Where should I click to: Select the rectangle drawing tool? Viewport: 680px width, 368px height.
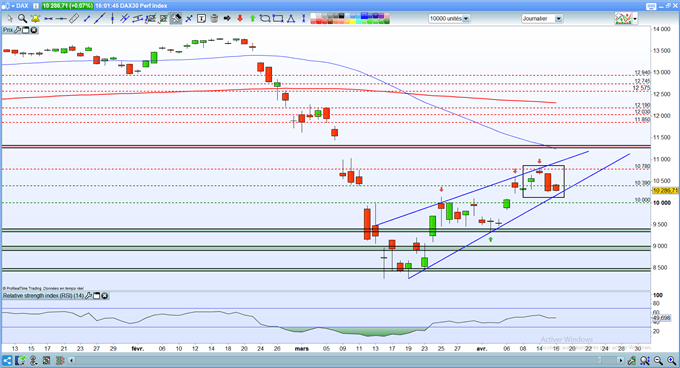pyautogui.click(x=278, y=19)
